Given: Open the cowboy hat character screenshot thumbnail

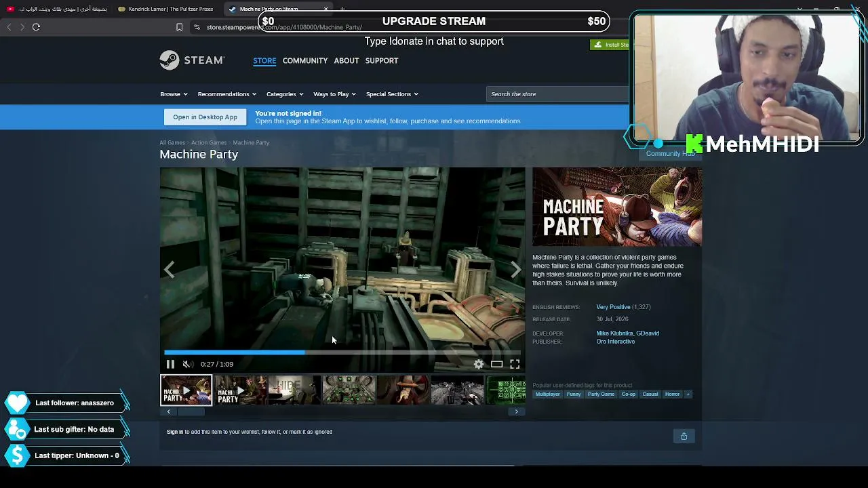Looking at the screenshot, I should click(403, 390).
